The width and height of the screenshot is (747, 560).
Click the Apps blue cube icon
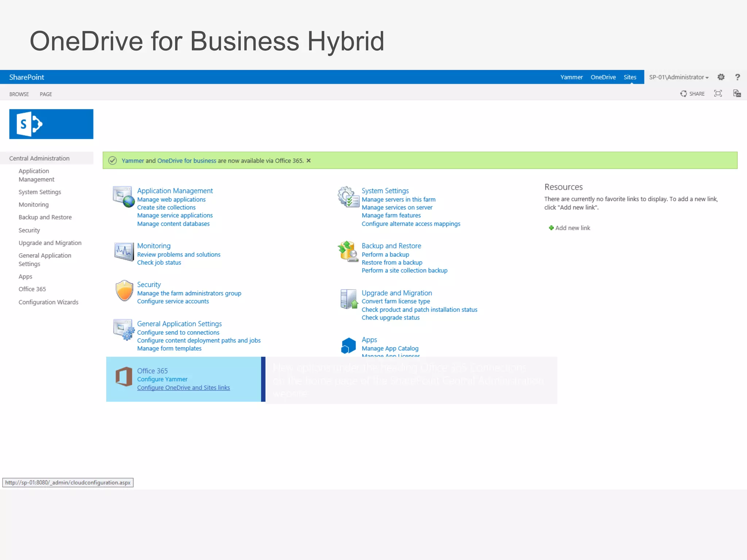(x=348, y=345)
